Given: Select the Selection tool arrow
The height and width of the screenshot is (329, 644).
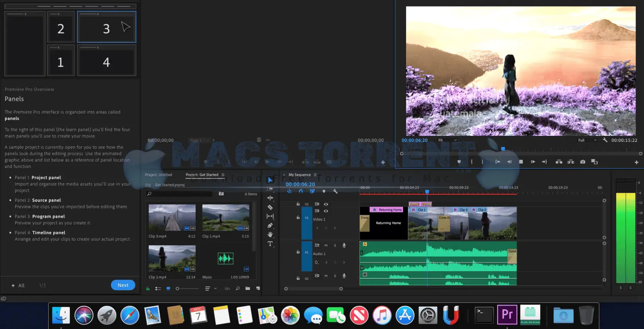Looking at the screenshot, I should tap(270, 180).
